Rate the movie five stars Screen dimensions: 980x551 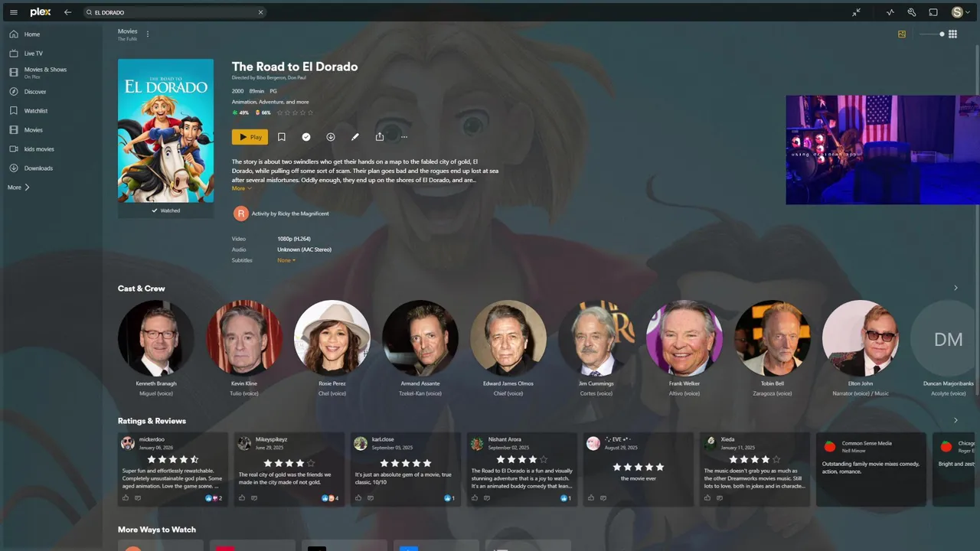click(310, 112)
